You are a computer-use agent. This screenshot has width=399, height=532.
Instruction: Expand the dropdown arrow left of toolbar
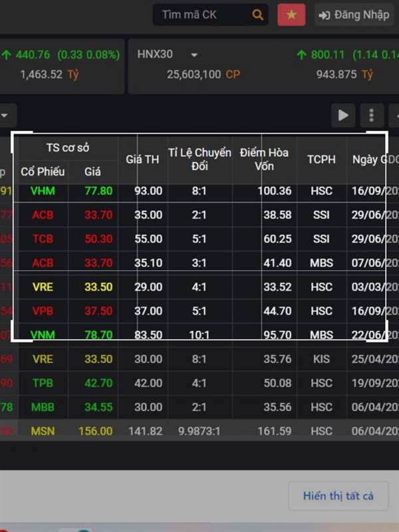[x=5, y=115]
